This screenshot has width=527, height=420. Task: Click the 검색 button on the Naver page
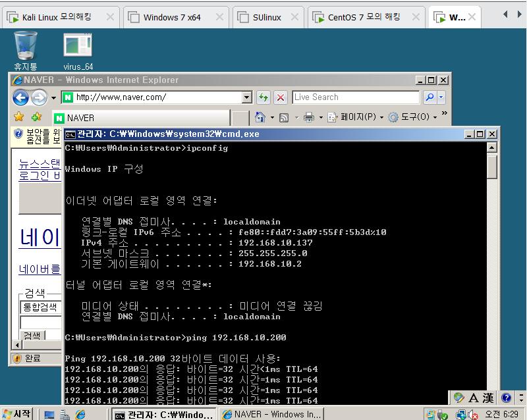[x=32, y=335]
